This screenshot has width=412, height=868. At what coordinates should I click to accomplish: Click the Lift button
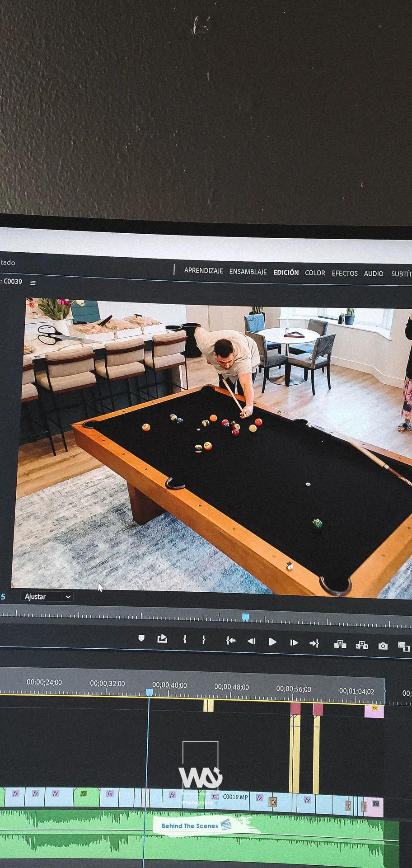pyautogui.click(x=340, y=644)
